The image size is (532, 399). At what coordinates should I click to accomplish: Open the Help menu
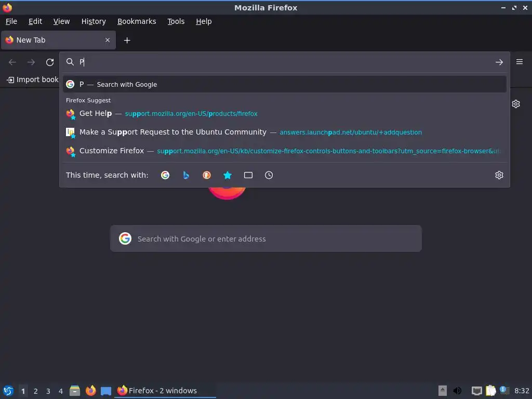click(x=204, y=21)
